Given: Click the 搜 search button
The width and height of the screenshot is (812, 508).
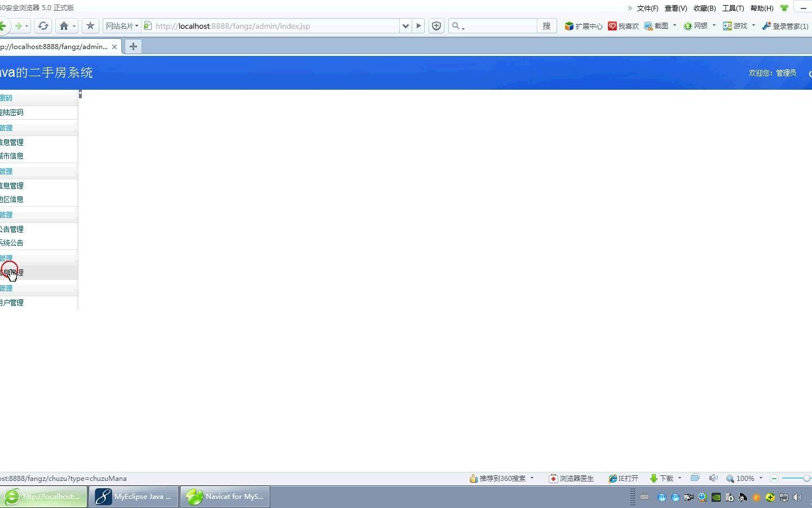Looking at the screenshot, I should pyautogui.click(x=546, y=26).
